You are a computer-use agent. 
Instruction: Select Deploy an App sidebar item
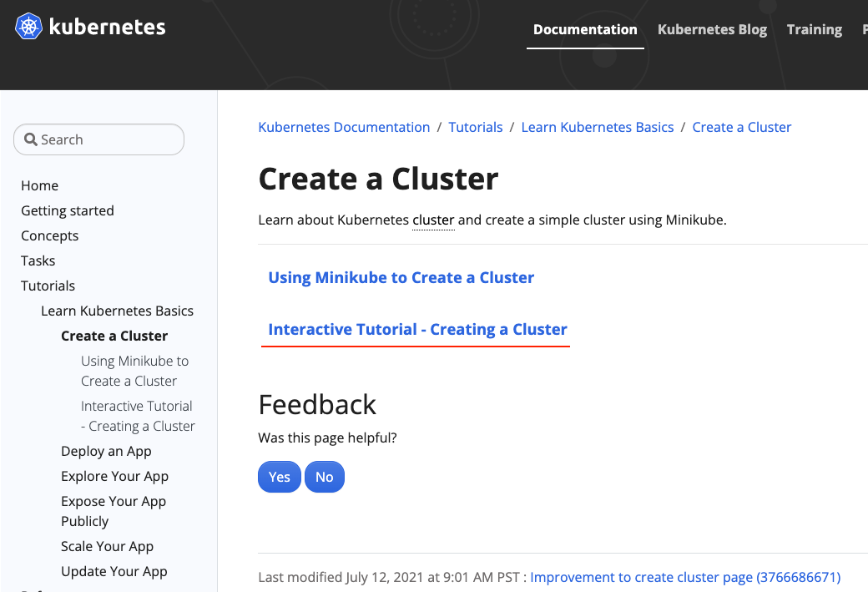coord(106,451)
